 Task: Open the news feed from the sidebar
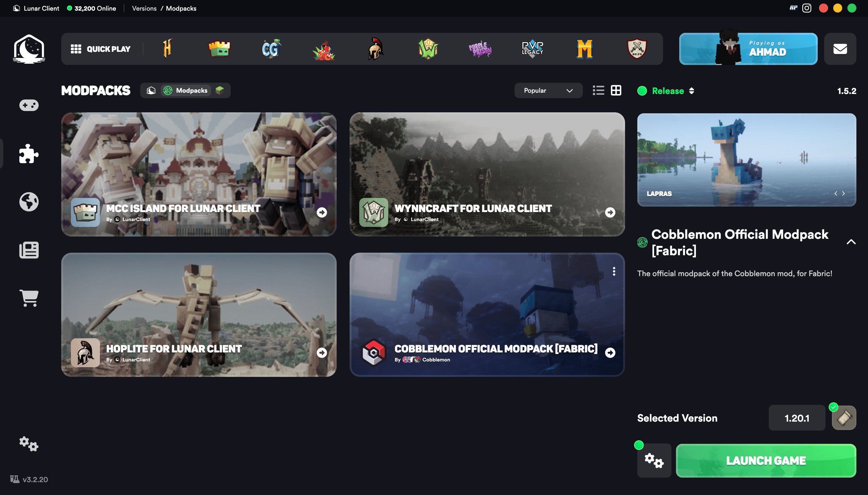click(29, 250)
